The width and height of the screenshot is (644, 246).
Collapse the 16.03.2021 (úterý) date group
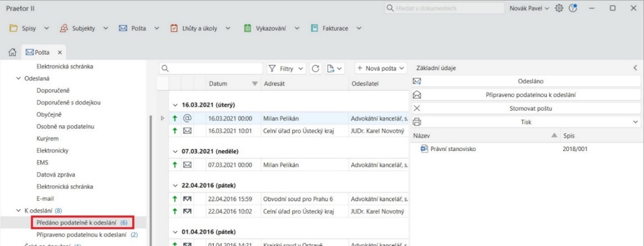pyautogui.click(x=176, y=105)
